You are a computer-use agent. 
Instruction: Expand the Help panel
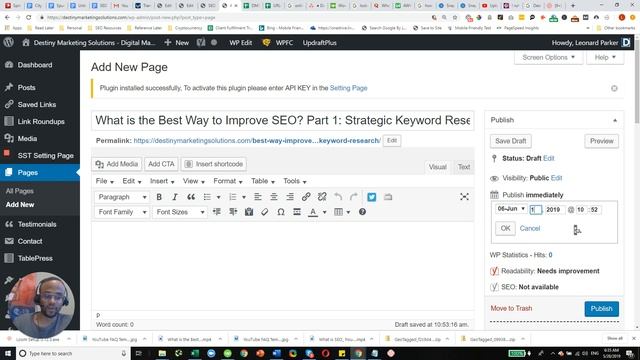(x=605, y=58)
